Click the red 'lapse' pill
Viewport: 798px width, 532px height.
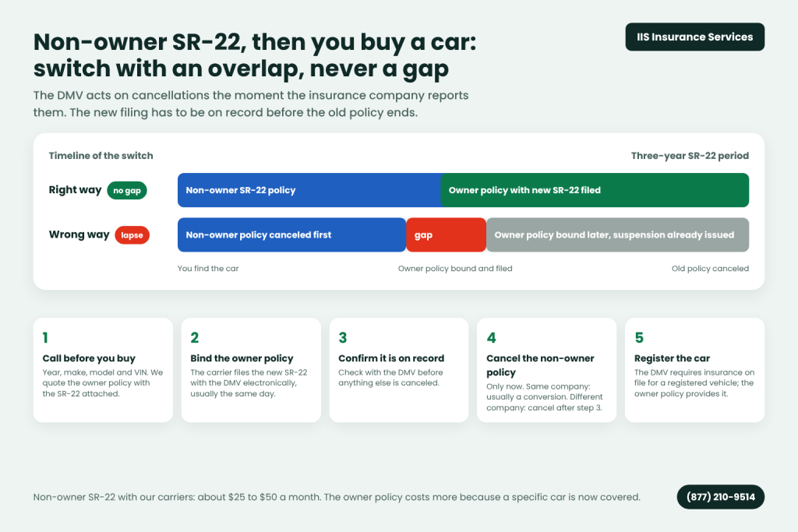132,235
